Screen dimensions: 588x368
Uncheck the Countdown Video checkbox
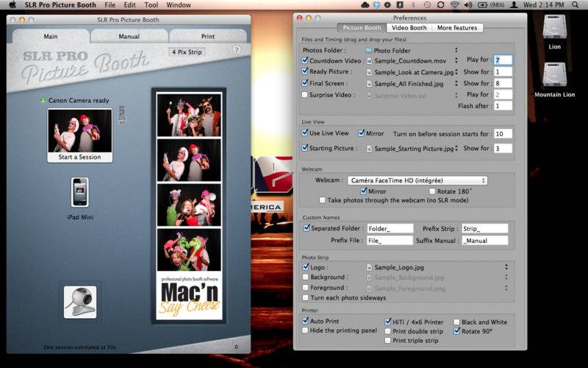(305, 60)
